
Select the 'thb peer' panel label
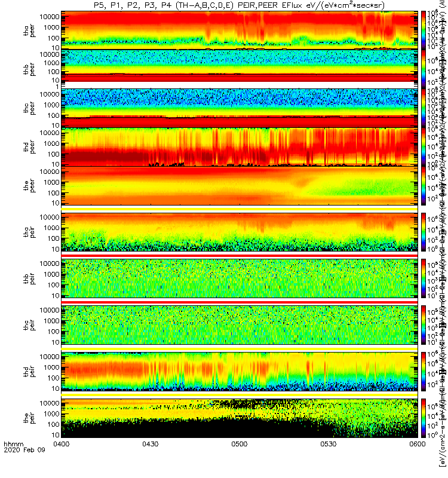[29, 70]
